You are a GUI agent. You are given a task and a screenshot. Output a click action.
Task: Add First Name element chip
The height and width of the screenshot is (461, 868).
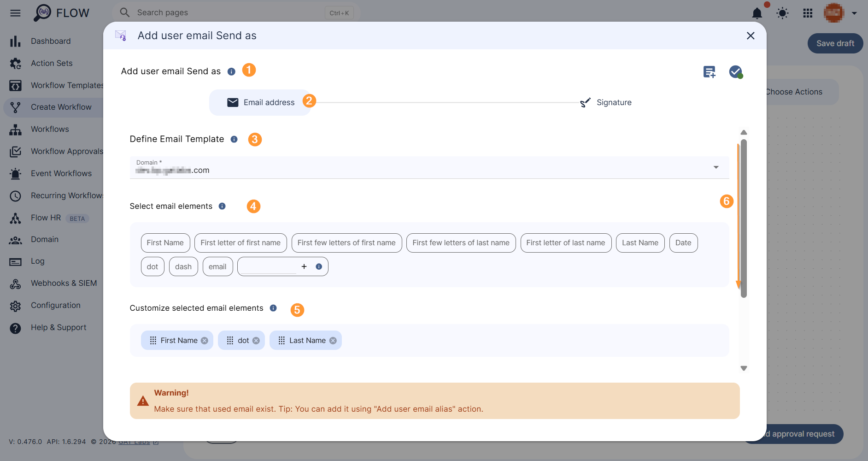165,243
